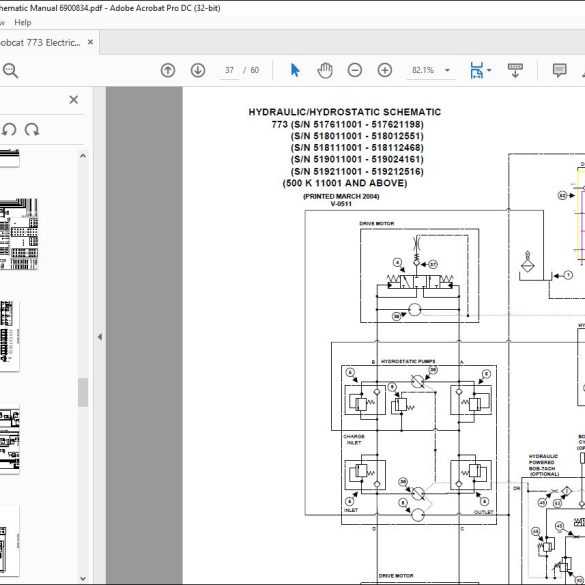Go to previous page with up arrow

tap(168, 70)
